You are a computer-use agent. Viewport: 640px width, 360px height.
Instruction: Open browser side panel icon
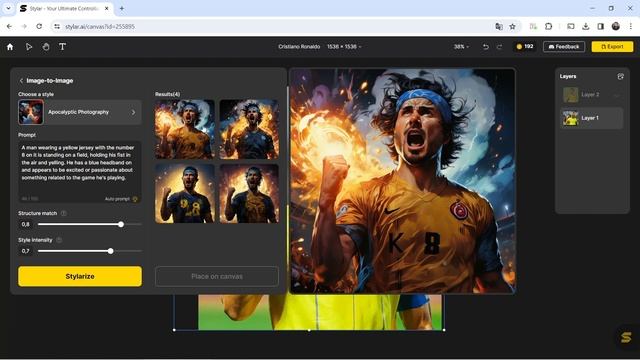[x=601, y=27]
